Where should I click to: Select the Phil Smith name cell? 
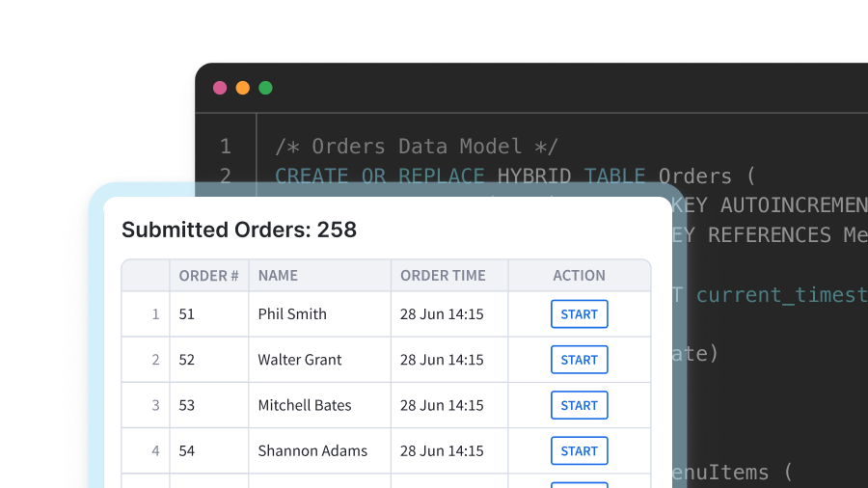292,314
